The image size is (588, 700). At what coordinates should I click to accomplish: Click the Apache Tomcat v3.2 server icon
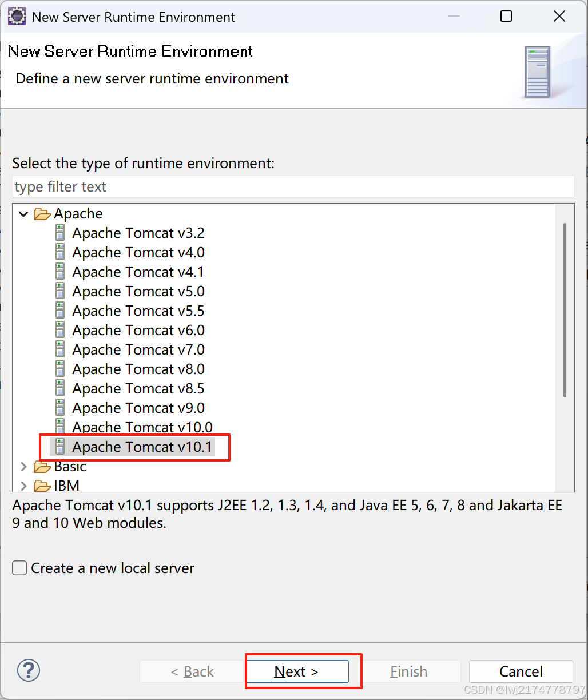click(60, 233)
